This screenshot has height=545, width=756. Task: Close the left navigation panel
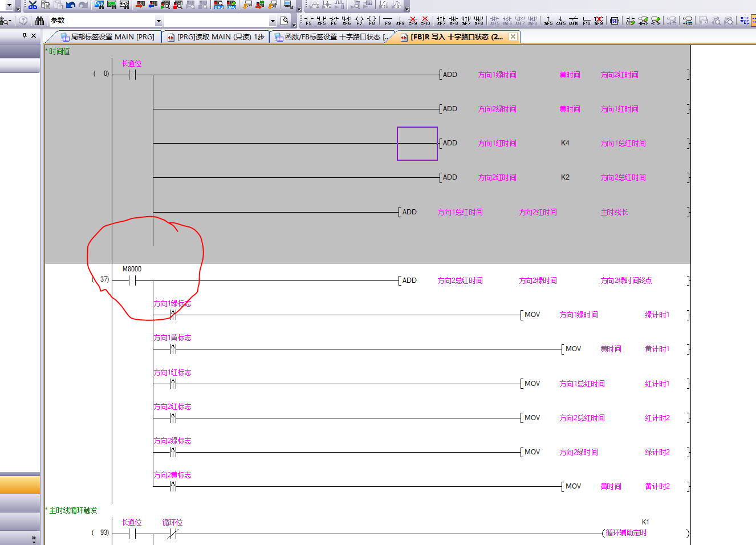pos(34,35)
